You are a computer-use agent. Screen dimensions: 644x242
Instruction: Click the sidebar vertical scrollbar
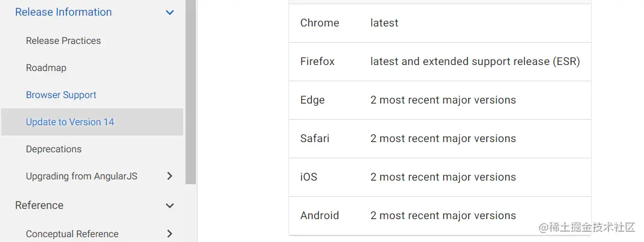[190, 90]
